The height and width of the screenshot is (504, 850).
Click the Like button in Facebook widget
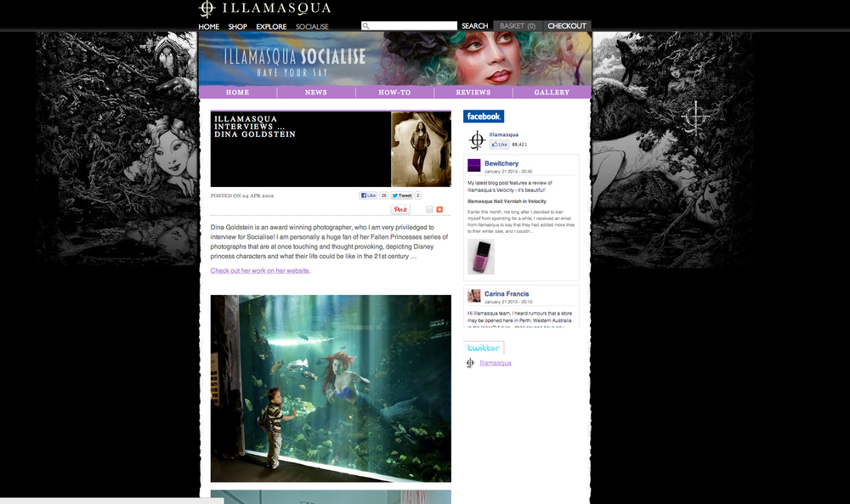tap(499, 144)
